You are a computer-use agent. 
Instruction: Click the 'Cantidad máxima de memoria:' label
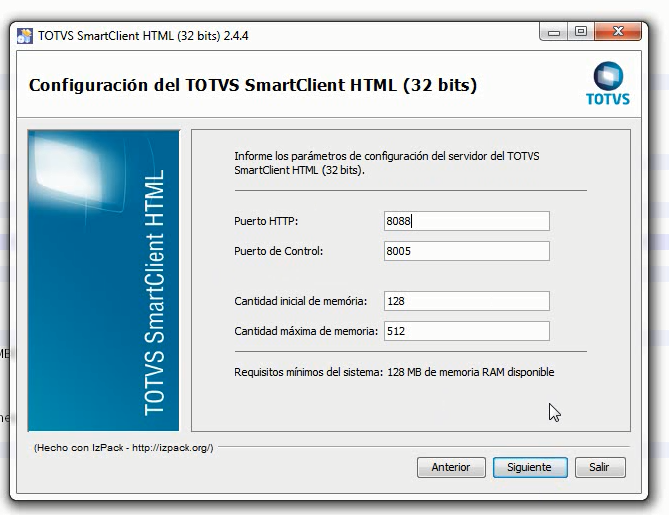point(306,331)
